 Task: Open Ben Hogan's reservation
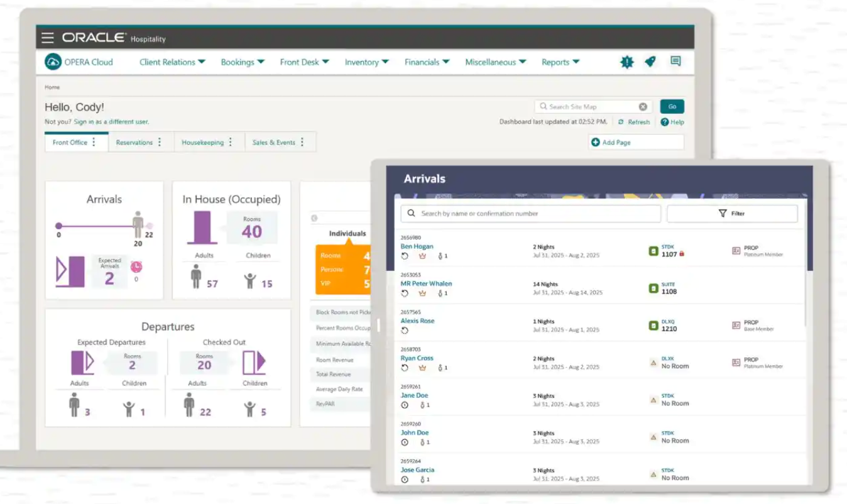(x=417, y=246)
